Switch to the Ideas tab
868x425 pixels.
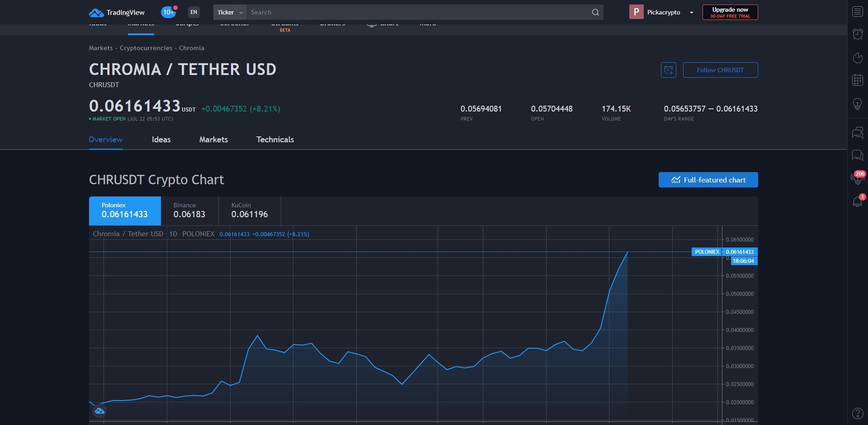(x=161, y=140)
